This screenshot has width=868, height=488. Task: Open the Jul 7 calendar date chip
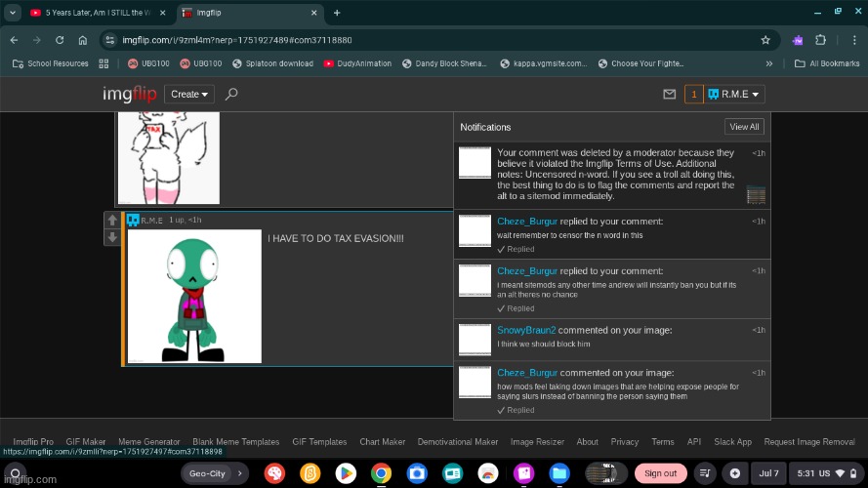[x=768, y=473]
